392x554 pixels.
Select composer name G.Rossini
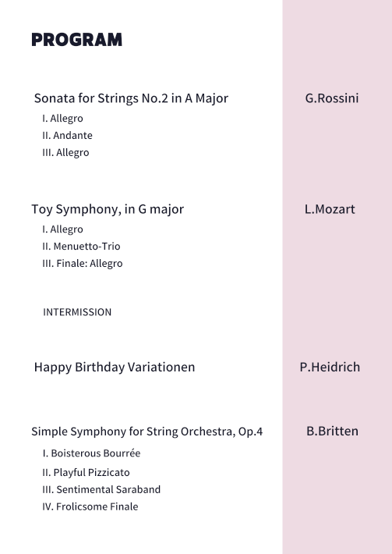point(332,98)
